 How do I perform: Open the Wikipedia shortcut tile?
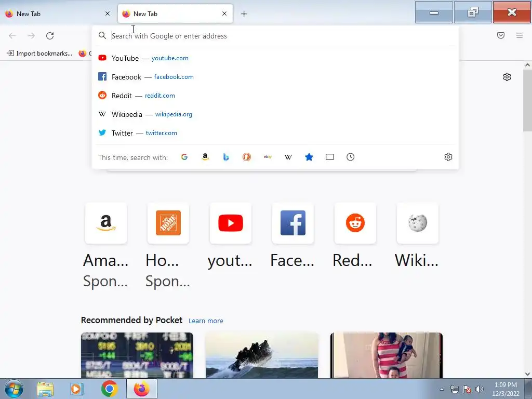[x=418, y=223]
